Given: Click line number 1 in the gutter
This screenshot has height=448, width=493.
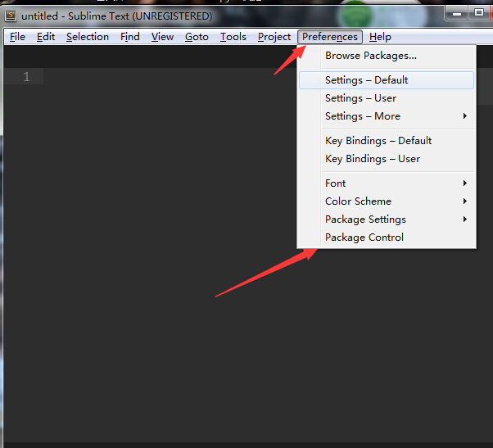Looking at the screenshot, I should coord(26,77).
